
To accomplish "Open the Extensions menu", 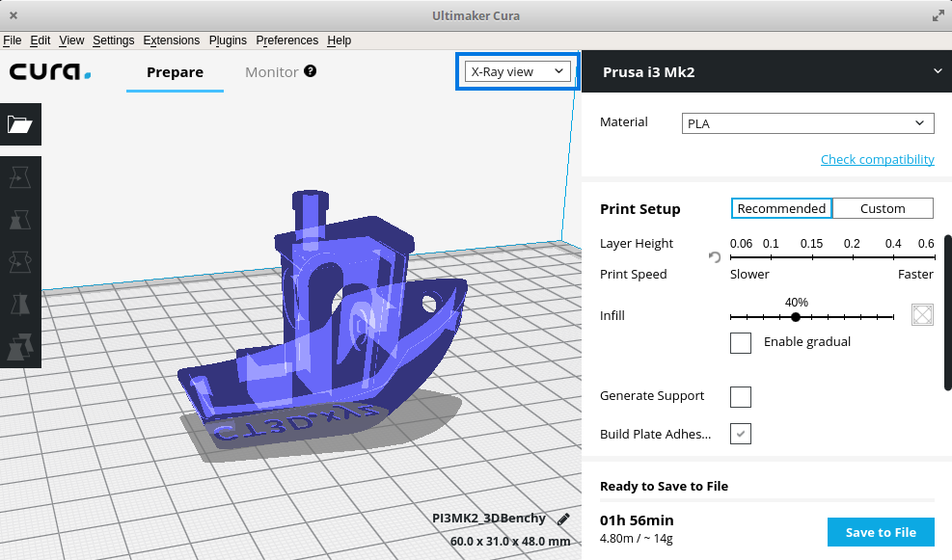I will coord(172,40).
